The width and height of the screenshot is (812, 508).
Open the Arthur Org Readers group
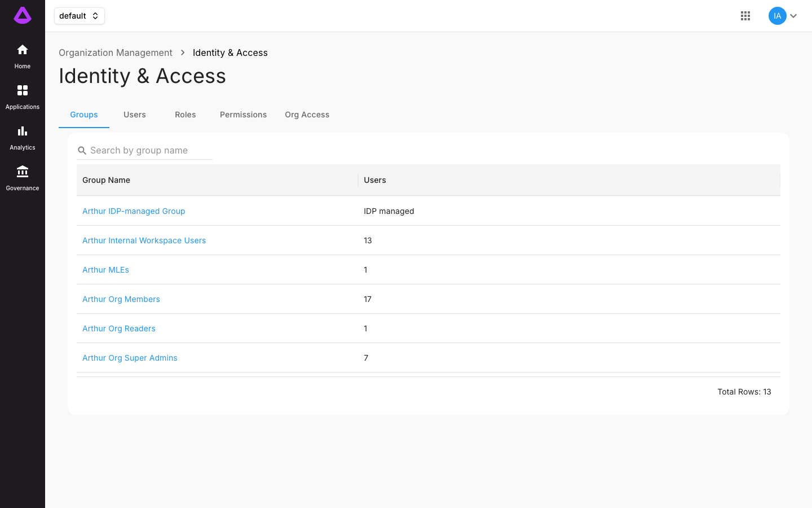pyautogui.click(x=118, y=329)
